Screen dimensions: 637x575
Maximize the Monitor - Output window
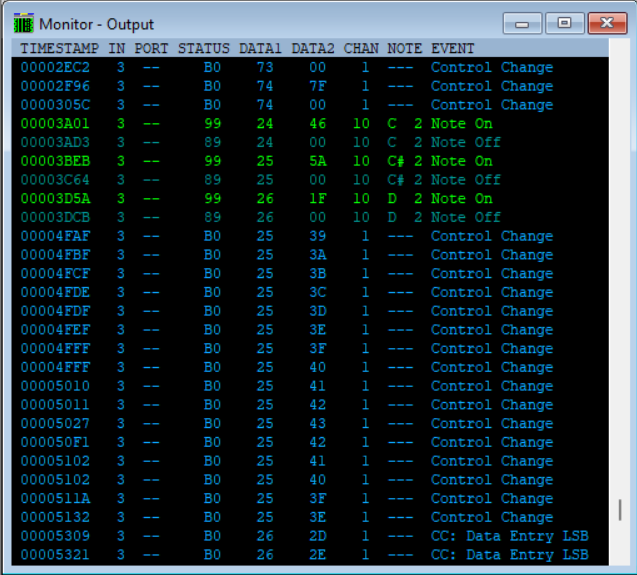(565, 23)
